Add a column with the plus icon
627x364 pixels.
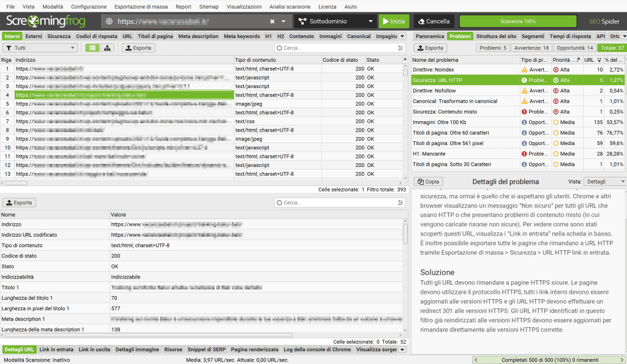point(405,59)
